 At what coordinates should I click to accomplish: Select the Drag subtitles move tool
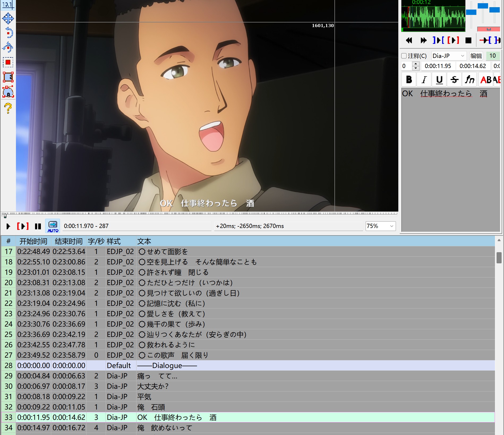[8, 19]
